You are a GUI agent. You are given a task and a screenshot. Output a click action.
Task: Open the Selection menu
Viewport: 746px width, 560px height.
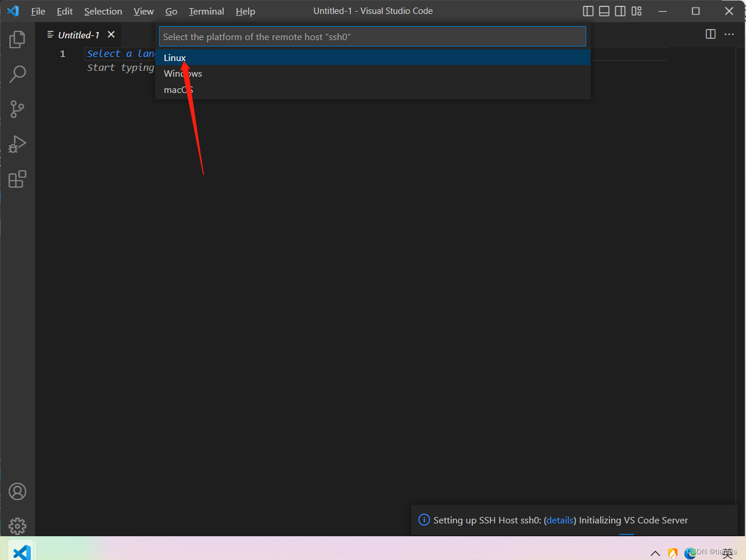103,11
